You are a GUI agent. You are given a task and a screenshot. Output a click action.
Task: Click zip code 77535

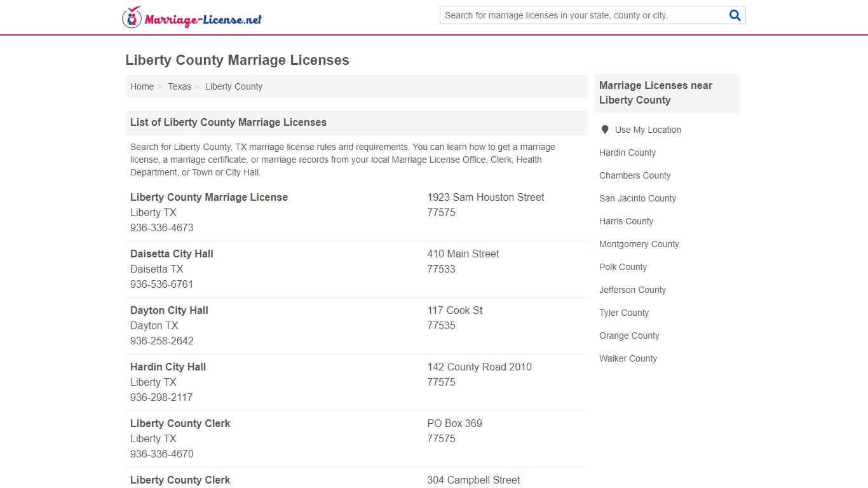click(441, 325)
